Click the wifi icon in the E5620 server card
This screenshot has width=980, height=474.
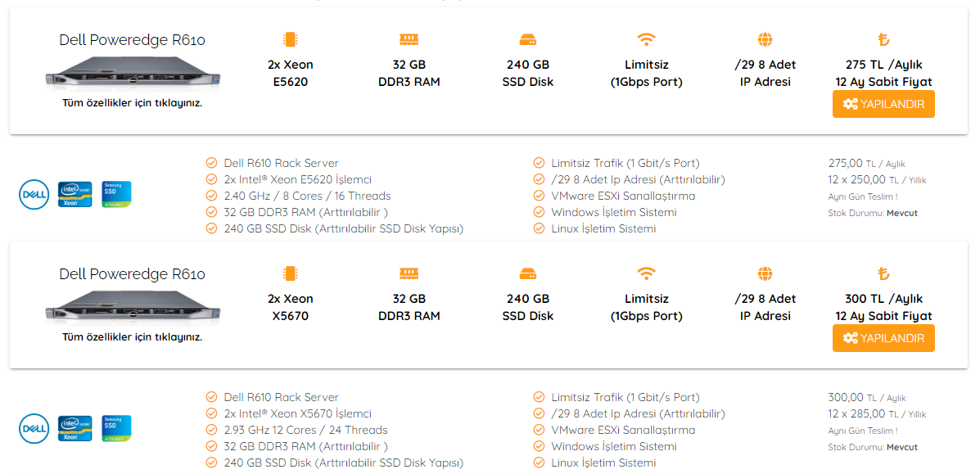coord(646,39)
